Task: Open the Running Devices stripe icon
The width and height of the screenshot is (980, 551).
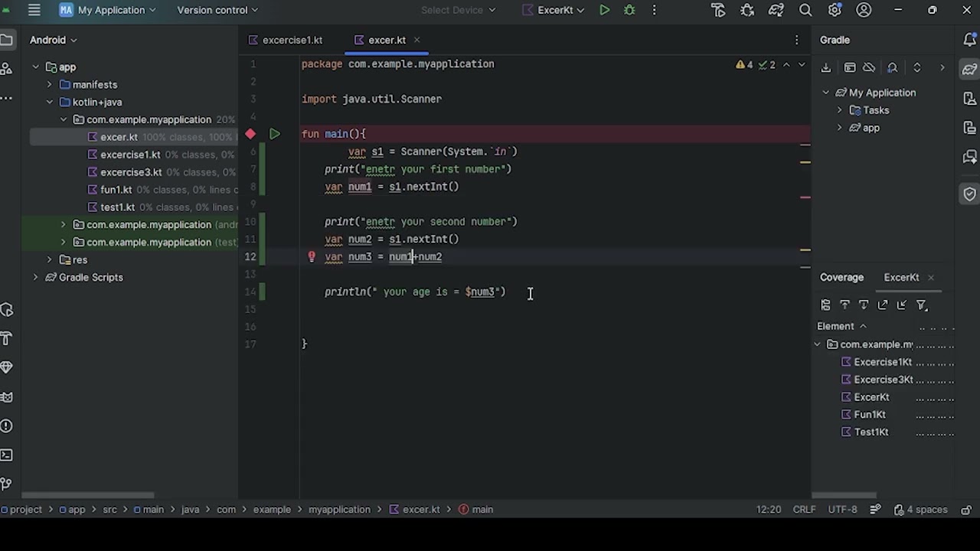Action: pyautogui.click(x=970, y=129)
